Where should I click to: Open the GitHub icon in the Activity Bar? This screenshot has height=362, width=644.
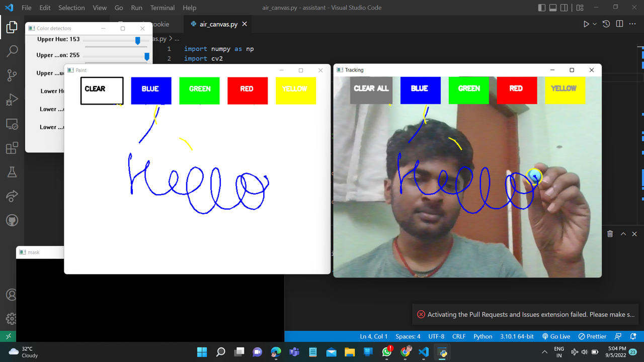point(11,220)
